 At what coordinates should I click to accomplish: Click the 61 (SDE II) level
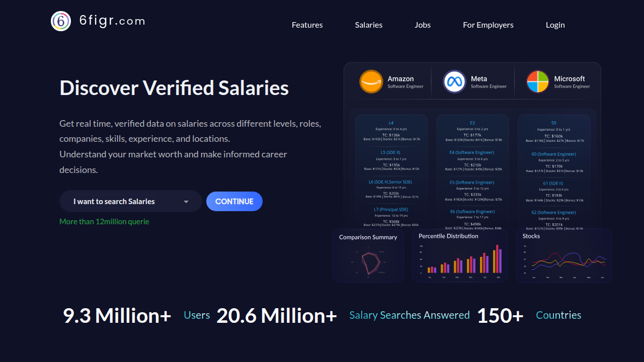pyautogui.click(x=553, y=183)
